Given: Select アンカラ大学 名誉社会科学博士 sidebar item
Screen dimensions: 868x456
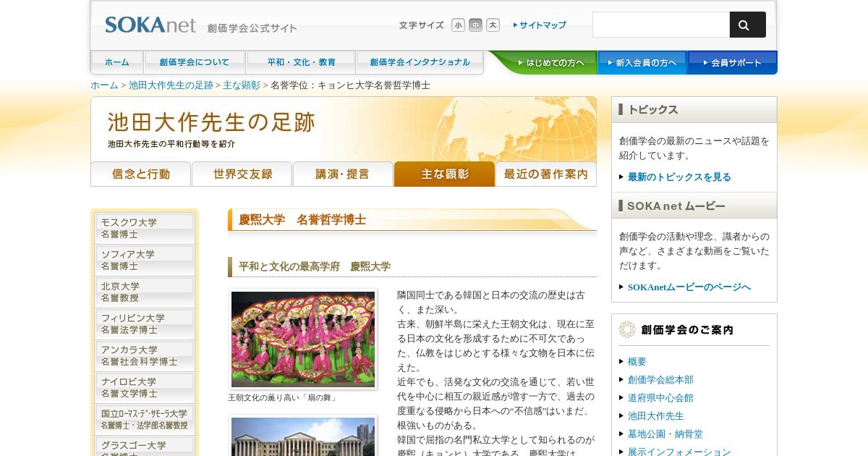Looking at the screenshot, I should tap(145, 356).
